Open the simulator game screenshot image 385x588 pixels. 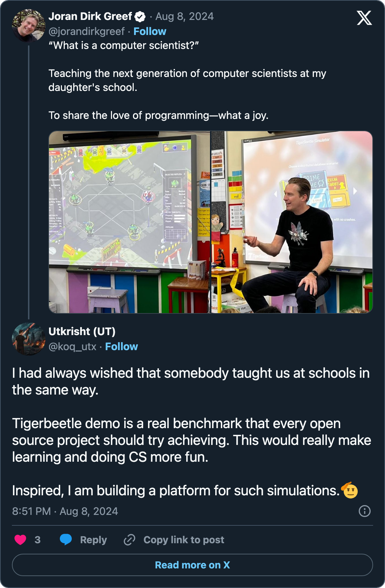click(x=129, y=222)
